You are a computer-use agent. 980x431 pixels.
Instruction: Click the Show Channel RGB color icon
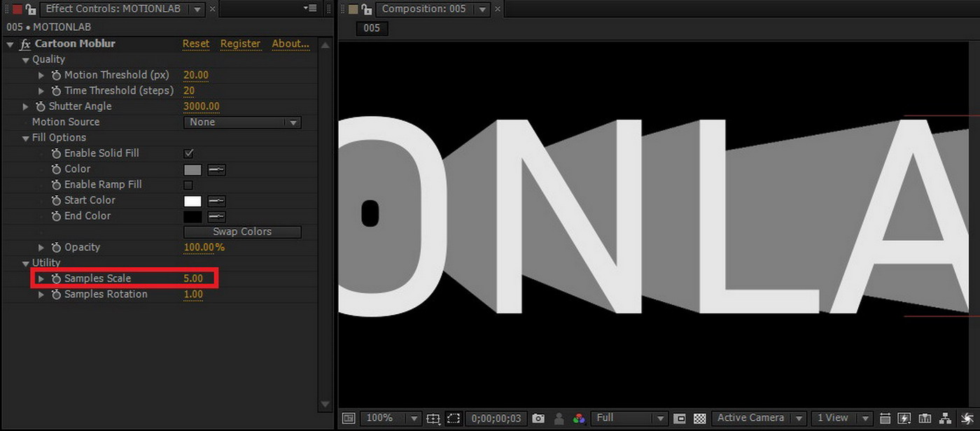coord(579,418)
